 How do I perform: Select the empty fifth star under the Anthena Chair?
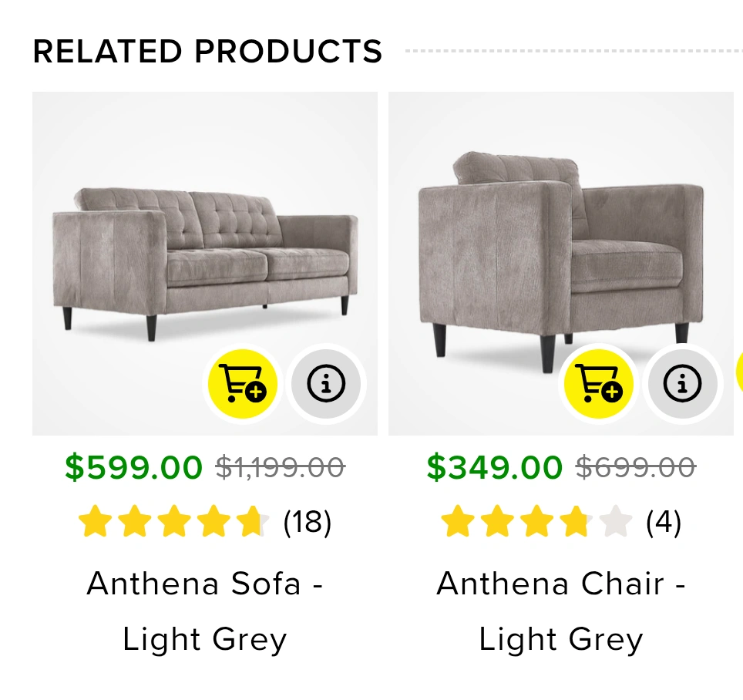(x=615, y=522)
